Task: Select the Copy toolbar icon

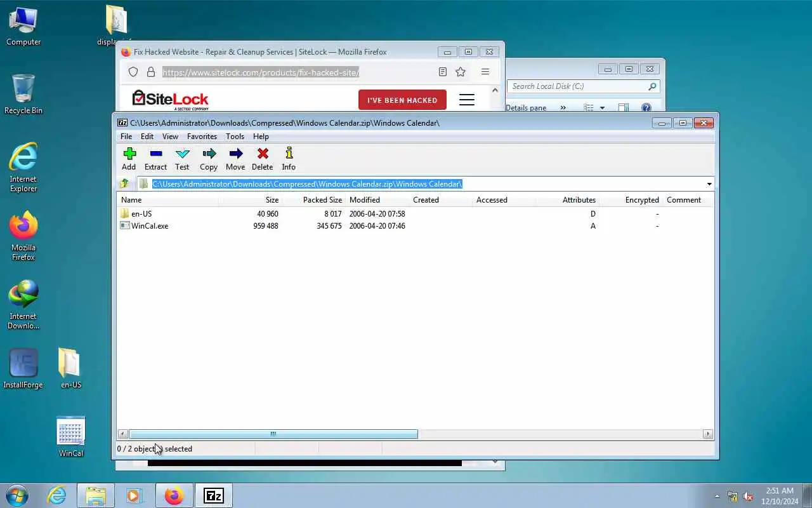Action: click(209, 154)
